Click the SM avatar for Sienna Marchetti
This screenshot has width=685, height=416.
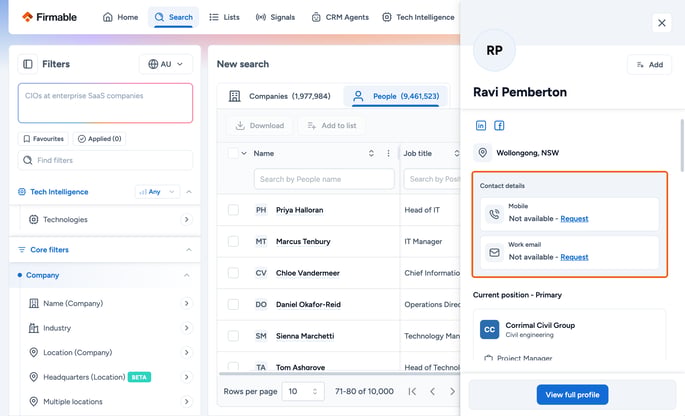click(261, 336)
